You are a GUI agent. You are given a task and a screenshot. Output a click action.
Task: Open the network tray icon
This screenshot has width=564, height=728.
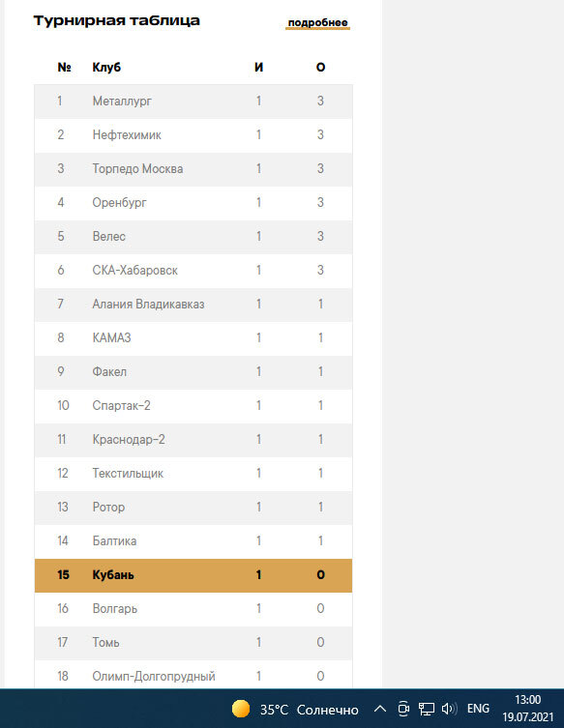(426, 709)
